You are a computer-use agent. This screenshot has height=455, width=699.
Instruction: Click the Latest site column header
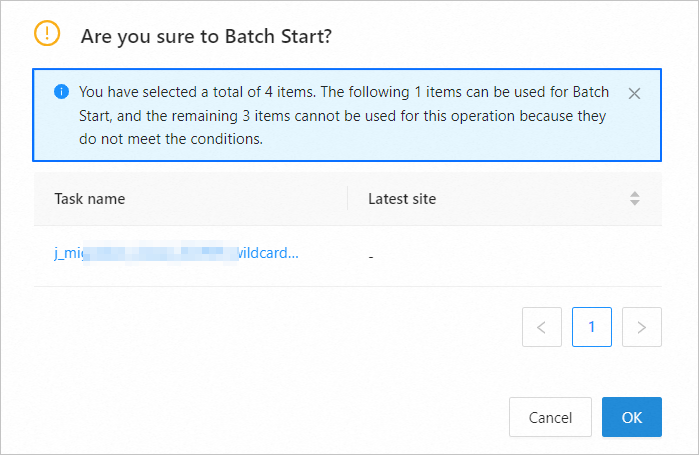click(402, 199)
